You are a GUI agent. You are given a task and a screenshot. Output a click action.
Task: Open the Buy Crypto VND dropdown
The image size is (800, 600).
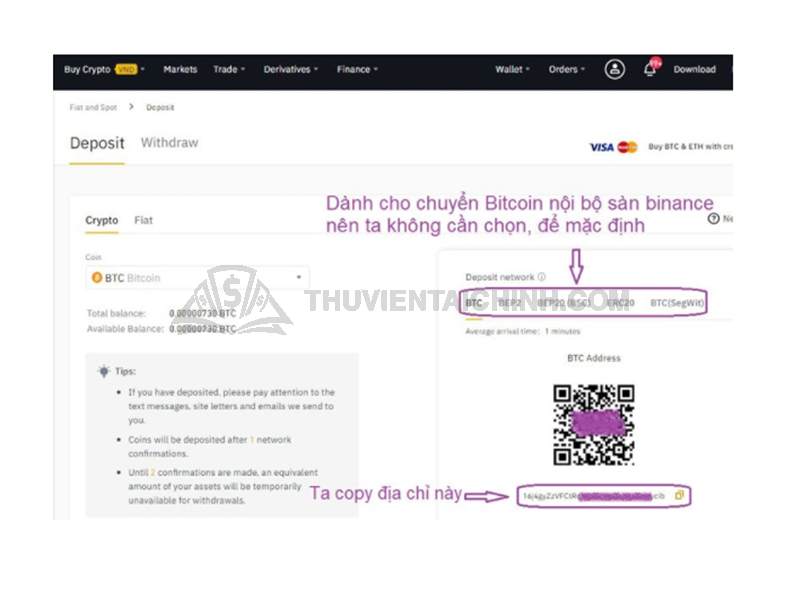105,69
